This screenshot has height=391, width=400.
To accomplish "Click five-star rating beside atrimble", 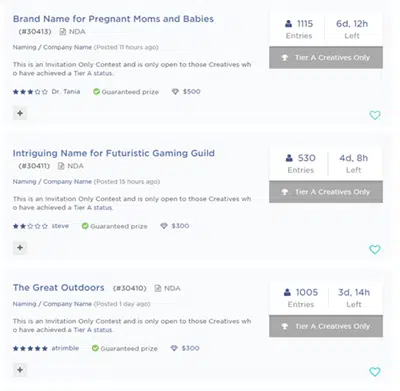I will (30, 349).
